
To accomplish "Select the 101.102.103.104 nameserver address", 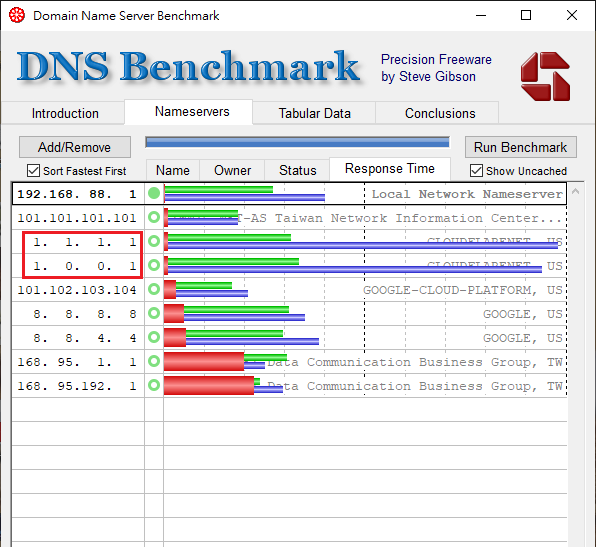I will (x=77, y=290).
